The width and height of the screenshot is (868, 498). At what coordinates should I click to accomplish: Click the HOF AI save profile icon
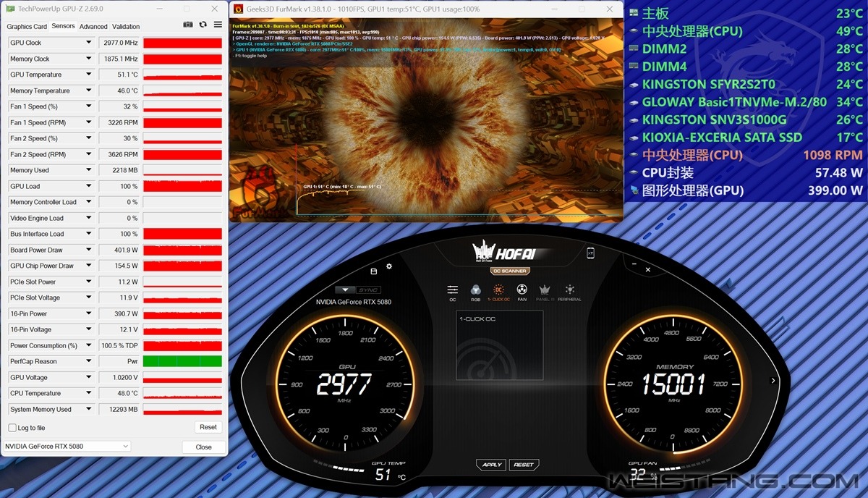click(x=373, y=271)
